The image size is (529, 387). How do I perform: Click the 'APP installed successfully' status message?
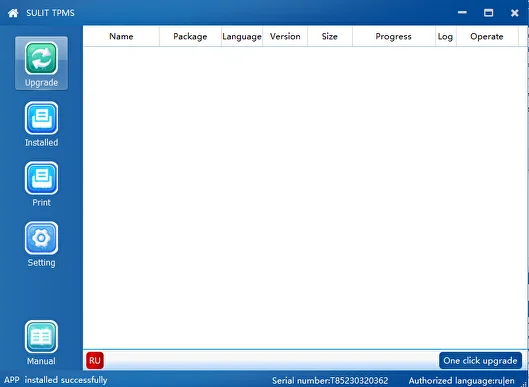(56, 380)
